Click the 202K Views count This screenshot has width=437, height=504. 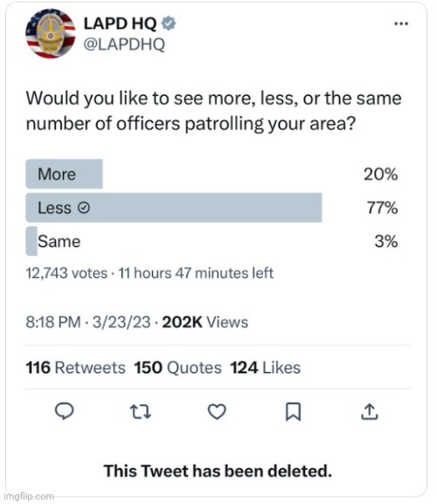pyautogui.click(x=205, y=322)
